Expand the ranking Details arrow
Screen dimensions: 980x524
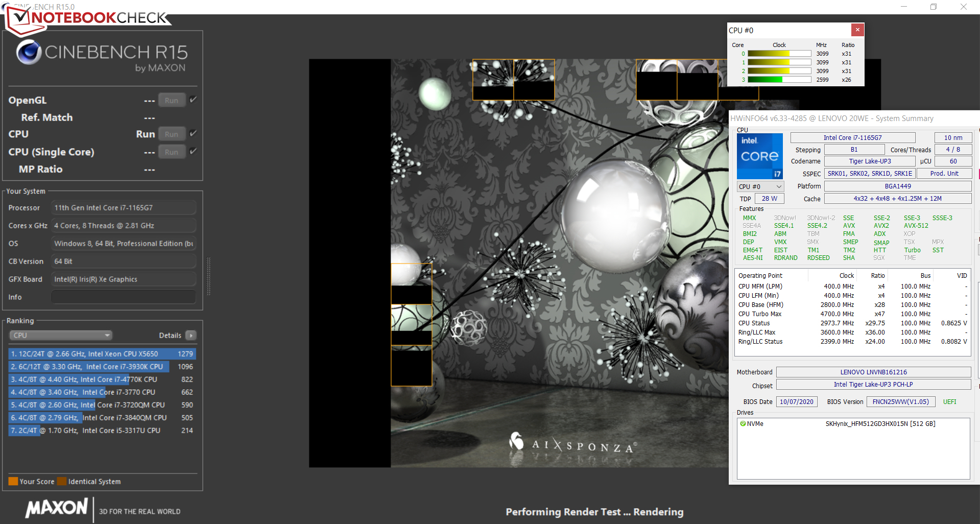tap(191, 336)
